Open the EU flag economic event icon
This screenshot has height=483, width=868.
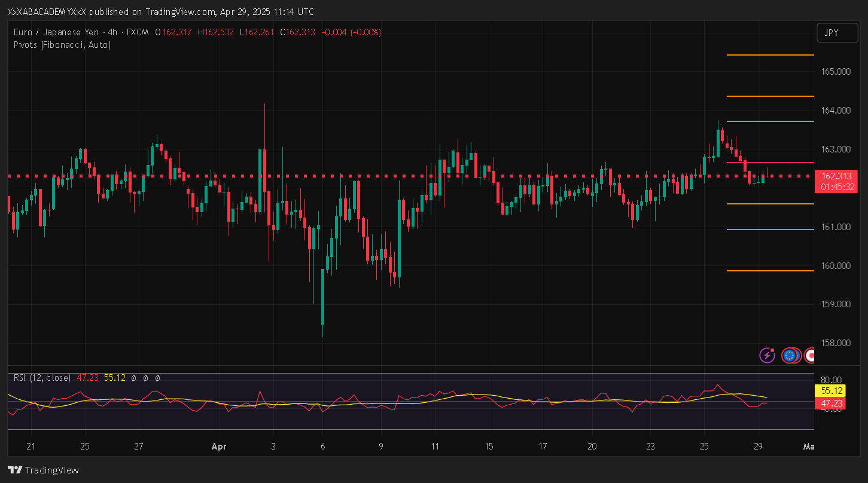tap(790, 356)
